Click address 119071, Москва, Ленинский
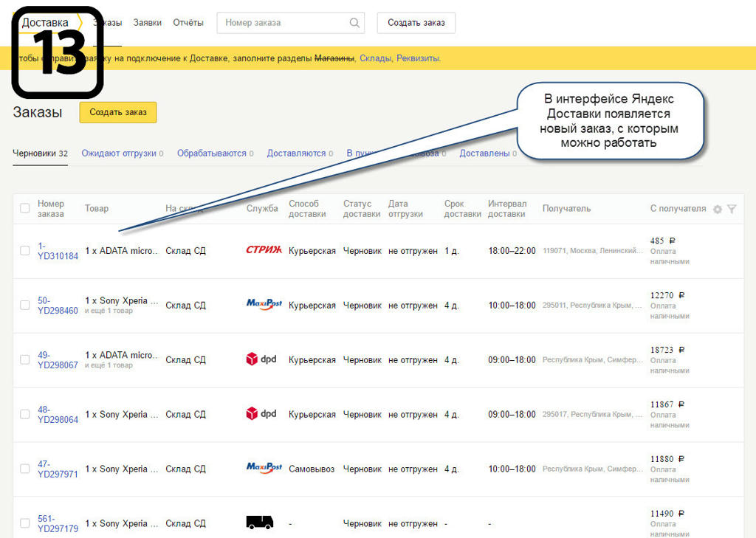This screenshot has width=756, height=538. (x=593, y=251)
